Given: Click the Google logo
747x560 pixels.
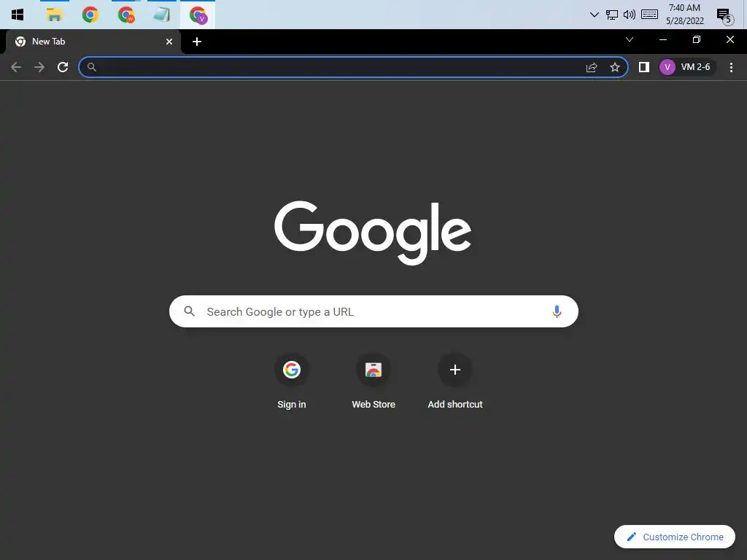Looking at the screenshot, I should (373, 233).
